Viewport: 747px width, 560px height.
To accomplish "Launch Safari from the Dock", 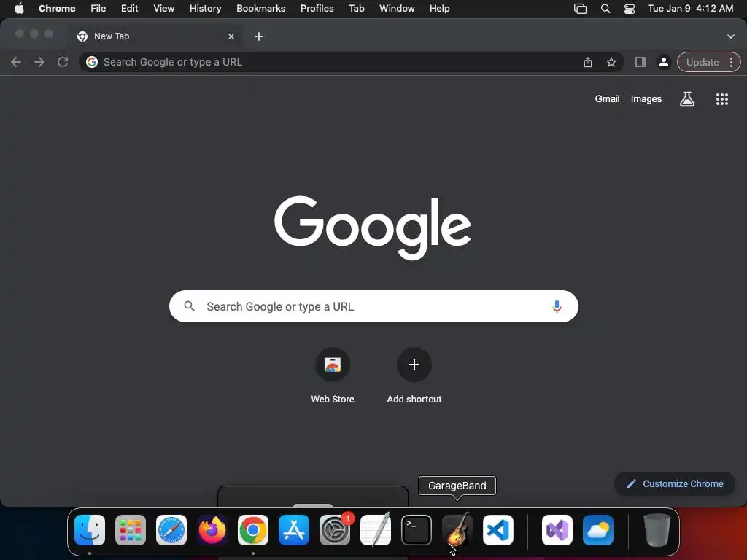I will pos(171,530).
